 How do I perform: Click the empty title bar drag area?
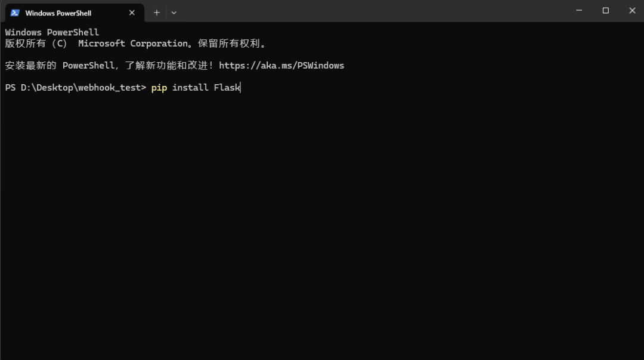pyautogui.click(x=370, y=11)
